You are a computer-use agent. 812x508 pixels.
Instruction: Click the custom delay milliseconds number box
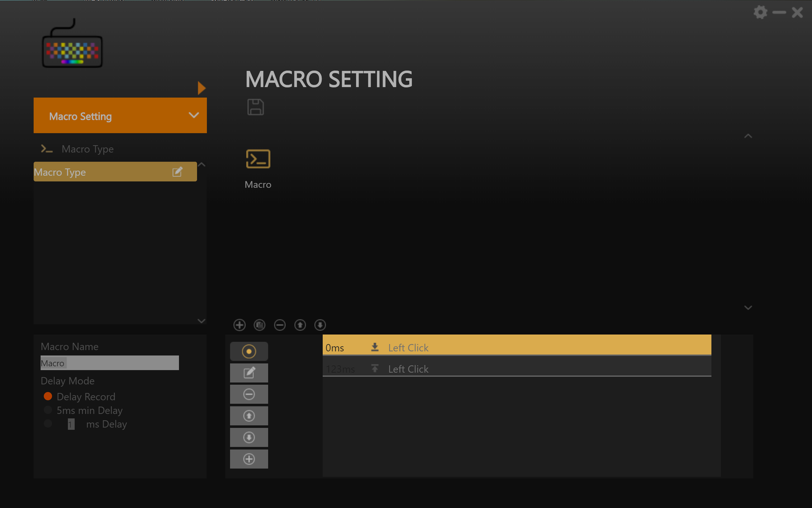71,424
